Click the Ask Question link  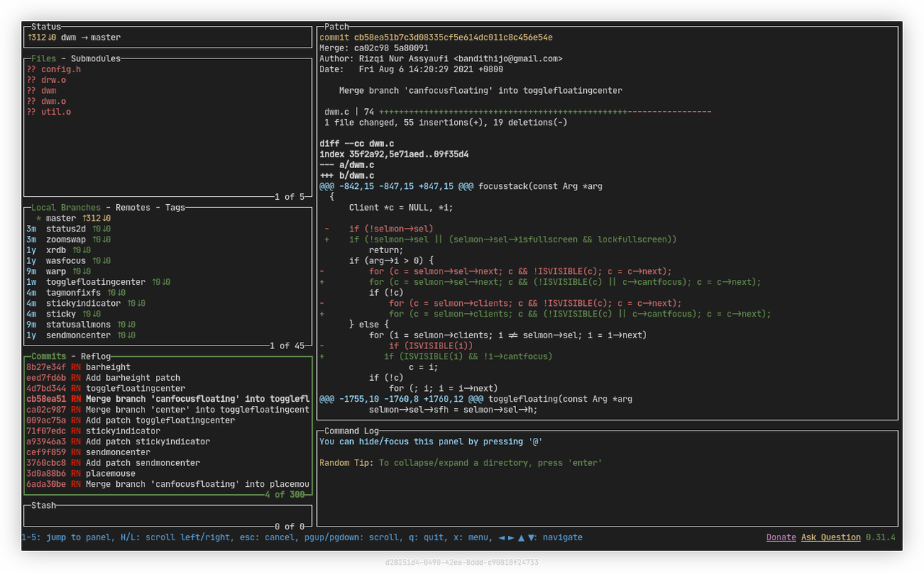[830, 537]
